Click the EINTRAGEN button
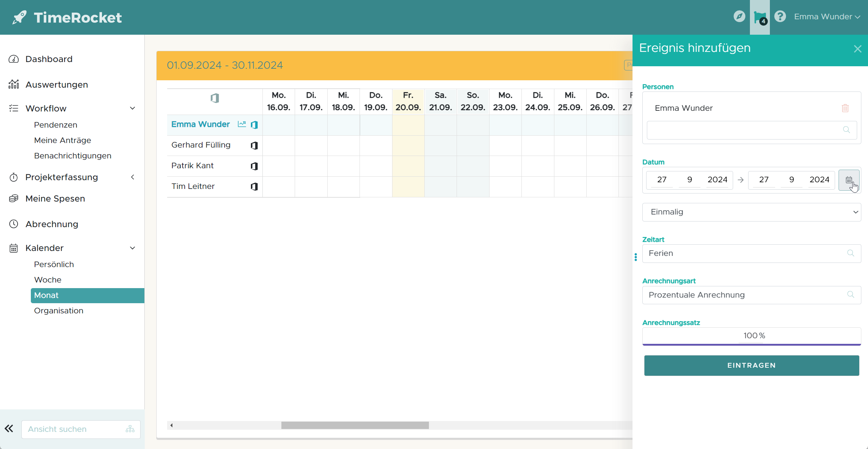 point(751,365)
